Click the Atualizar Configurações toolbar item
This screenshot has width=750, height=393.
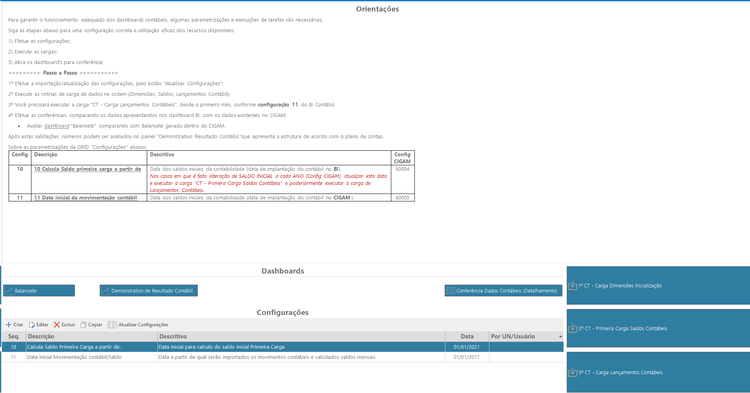[138, 325]
